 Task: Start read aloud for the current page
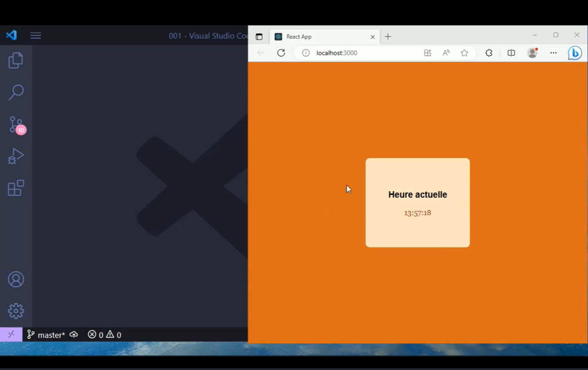click(446, 53)
